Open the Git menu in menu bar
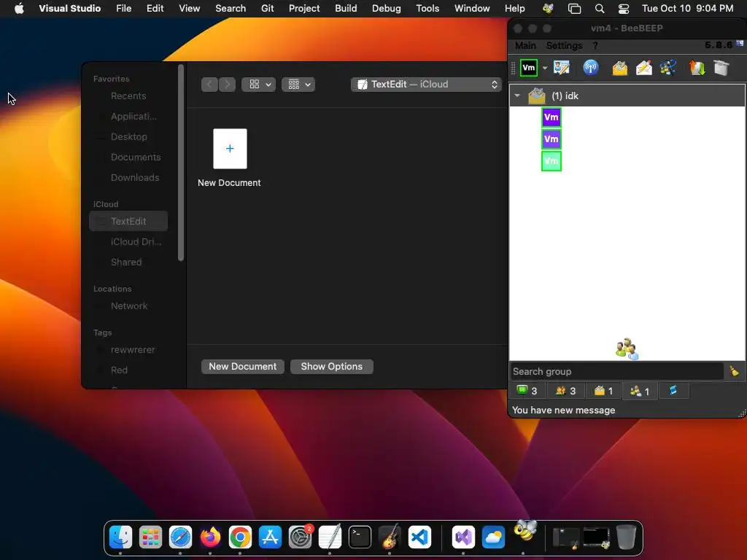This screenshot has width=747, height=560. pos(267,9)
